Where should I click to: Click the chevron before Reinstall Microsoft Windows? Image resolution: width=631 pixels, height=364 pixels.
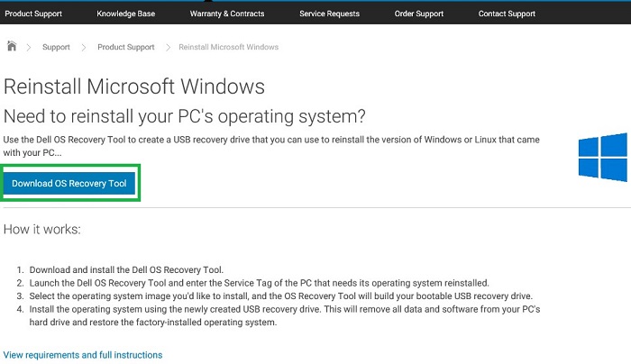[x=169, y=48]
